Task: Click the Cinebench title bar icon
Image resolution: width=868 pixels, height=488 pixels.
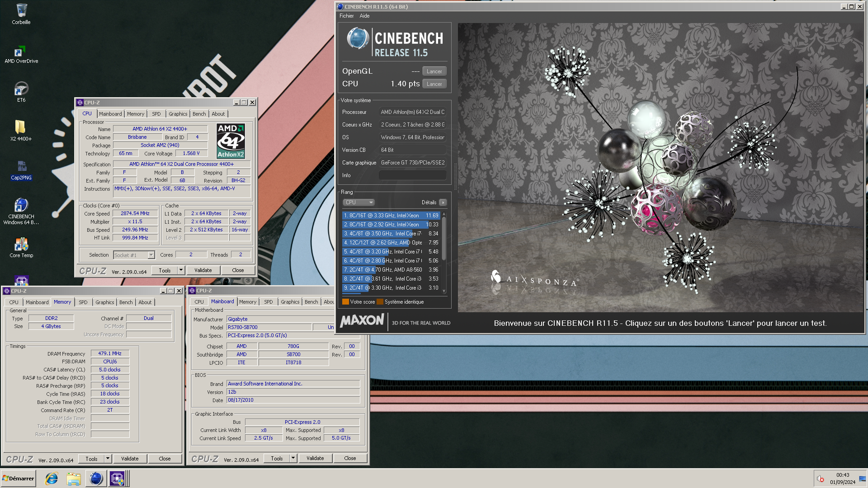Action: coord(340,7)
